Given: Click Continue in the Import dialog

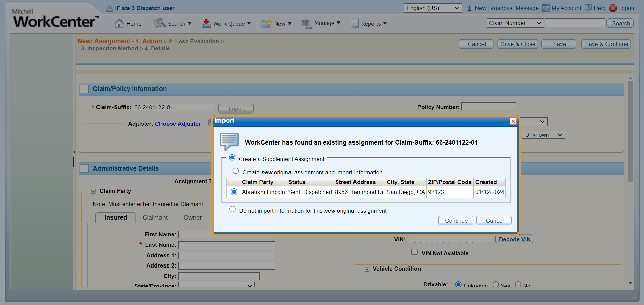Looking at the screenshot, I should tap(456, 221).
